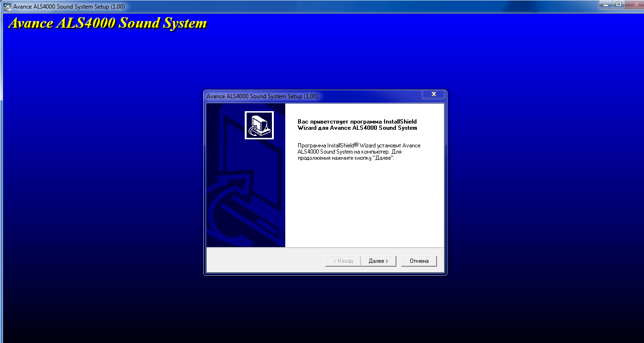Click the greyed-out "< Назад" button
Screen dimensions: 644x343
[343, 261]
